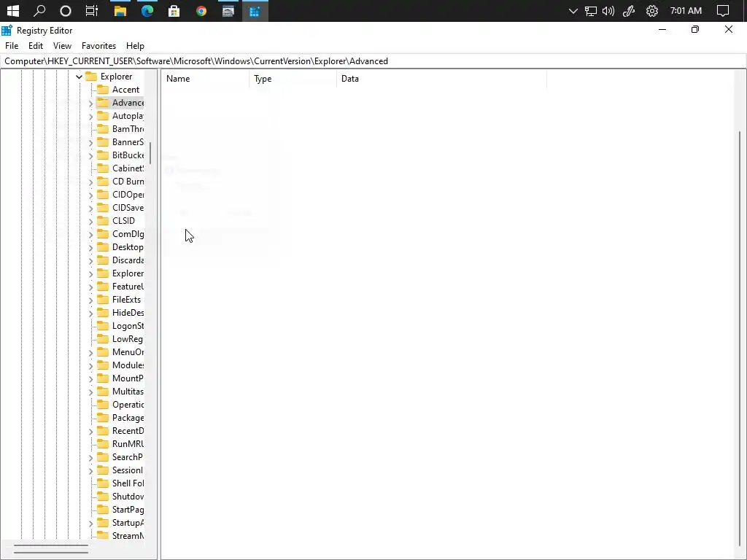Open Cortana circle icon

65,10
